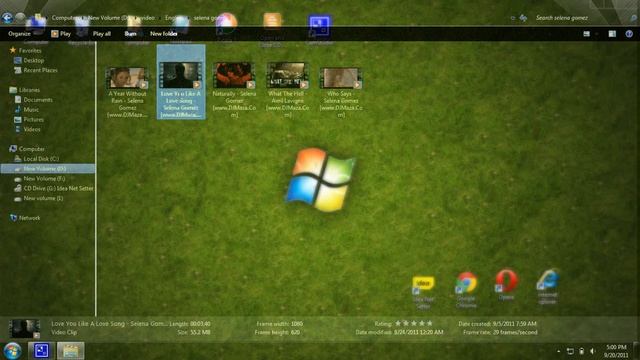Select New volume (I:) drive
The height and width of the screenshot is (360, 640).
click(x=39, y=198)
